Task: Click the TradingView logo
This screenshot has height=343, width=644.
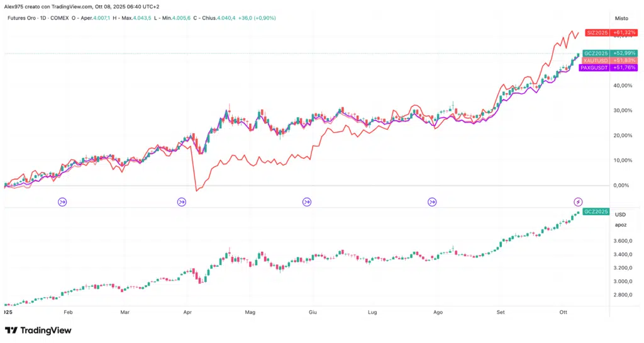Action: pos(38,330)
